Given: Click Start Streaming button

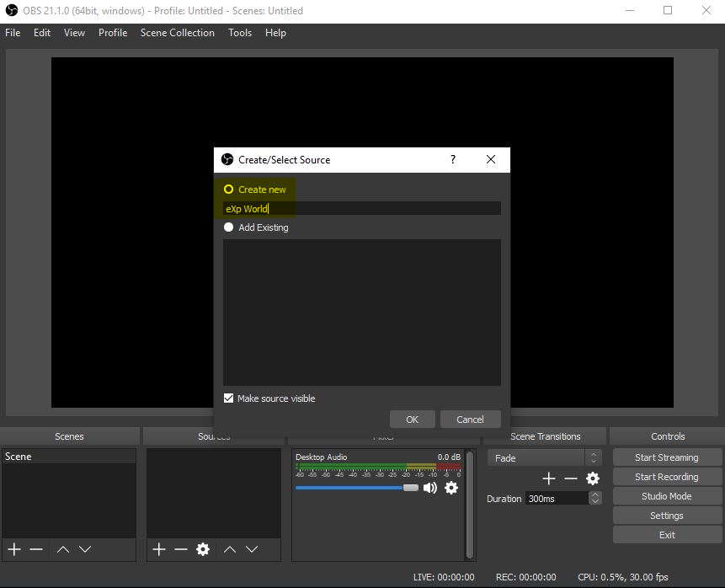Looking at the screenshot, I should (667, 457).
